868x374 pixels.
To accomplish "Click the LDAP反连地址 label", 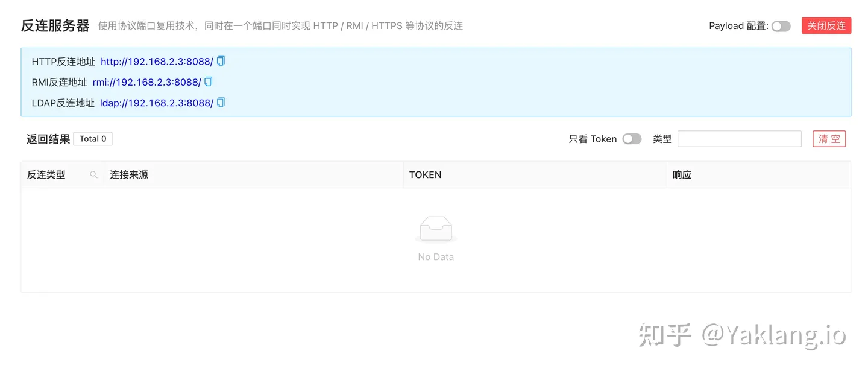I will pos(63,103).
